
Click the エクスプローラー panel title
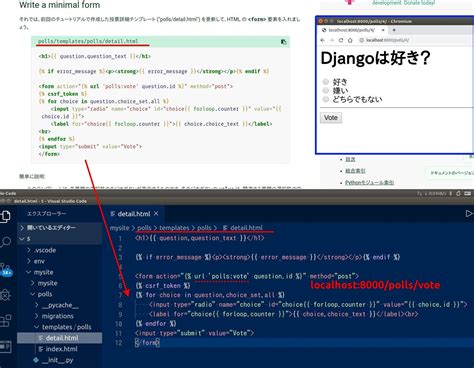(x=47, y=213)
